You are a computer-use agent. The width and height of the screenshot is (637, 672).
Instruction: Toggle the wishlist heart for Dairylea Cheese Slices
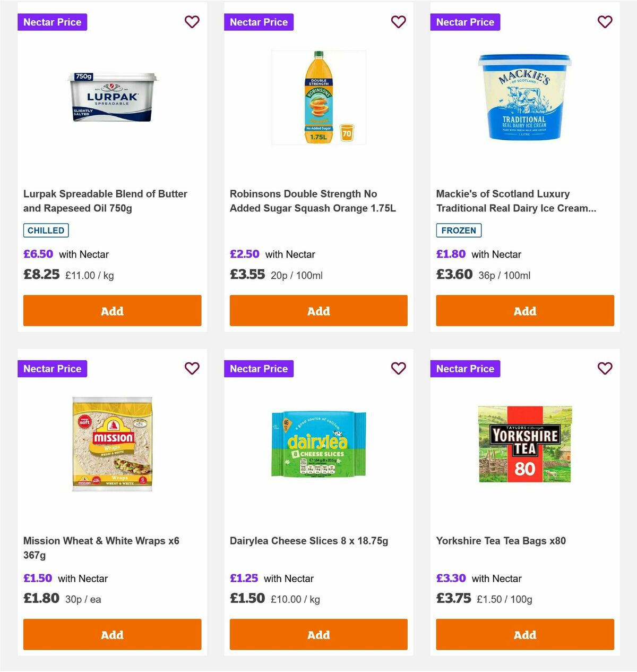coord(398,368)
